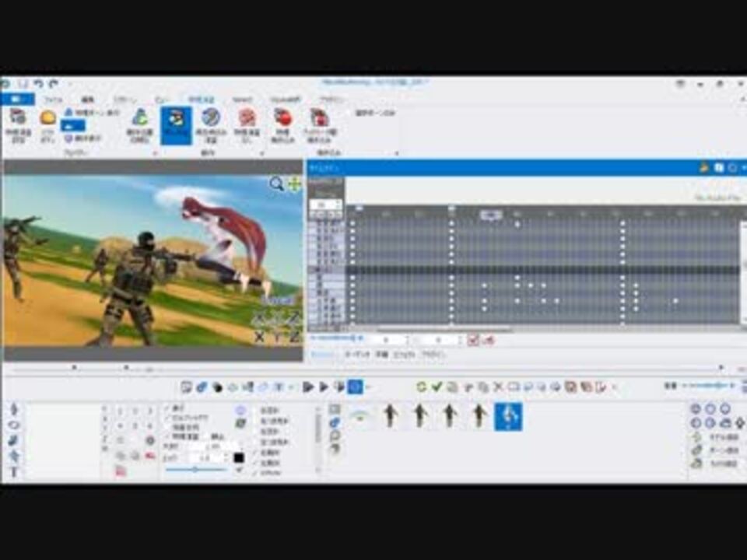The width and height of the screenshot is (747, 560).
Task: Click the yellow icon in the timeline panel header
Action: (703, 168)
